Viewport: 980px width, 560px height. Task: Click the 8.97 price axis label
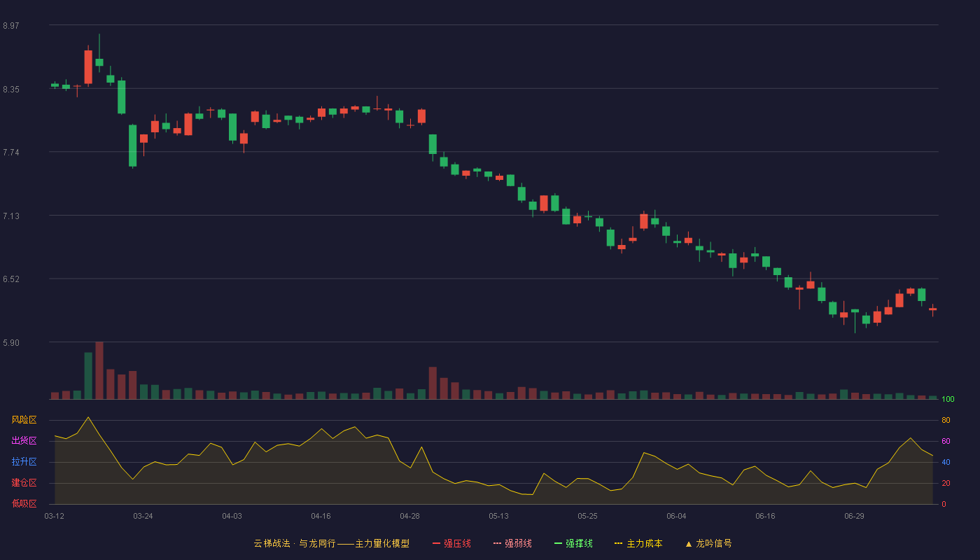tap(11, 26)
